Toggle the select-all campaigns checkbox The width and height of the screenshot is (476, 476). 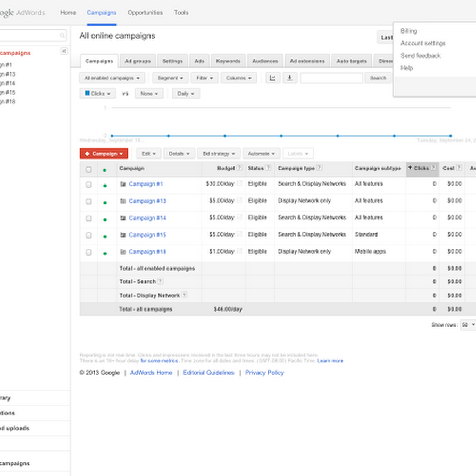click(89, 170)
